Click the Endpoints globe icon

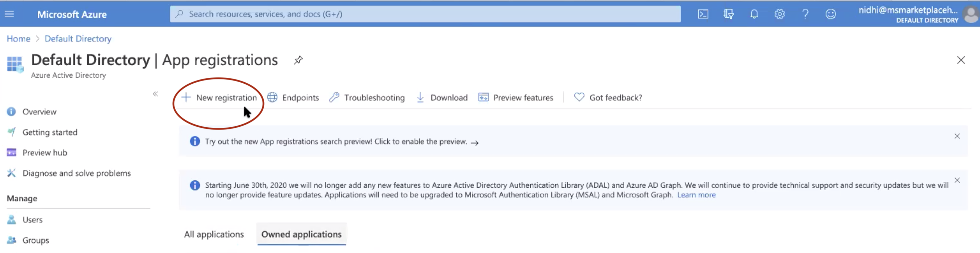coord(272,97)
